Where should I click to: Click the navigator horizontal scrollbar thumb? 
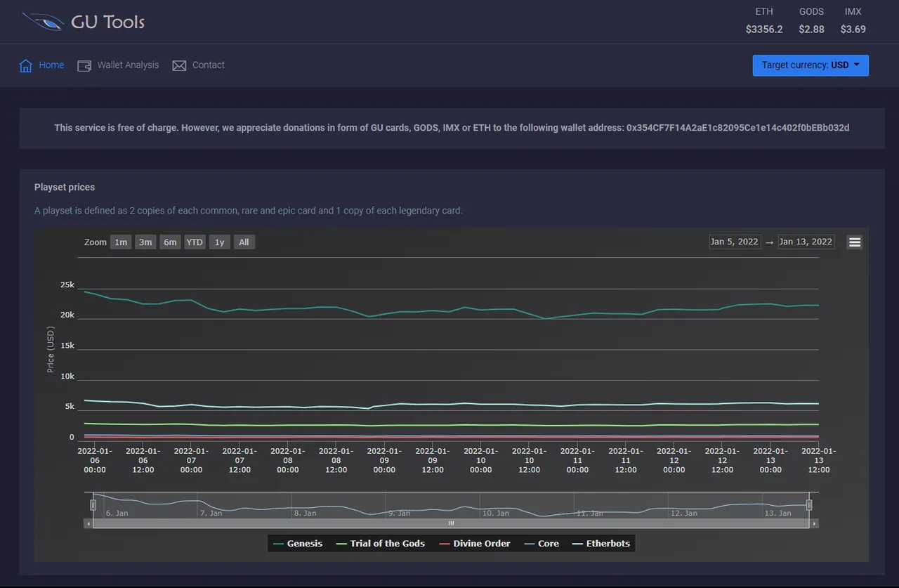pos(451,523)
